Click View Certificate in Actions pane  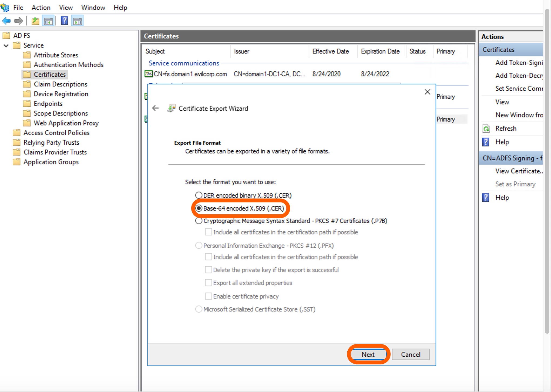[x=518, y=171]
